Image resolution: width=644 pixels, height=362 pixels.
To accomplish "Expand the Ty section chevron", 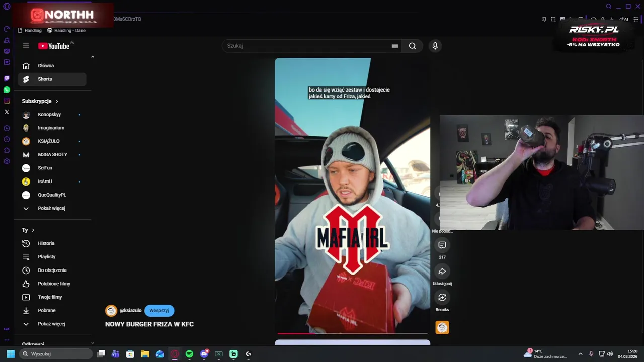I will [x=33, y=230].
